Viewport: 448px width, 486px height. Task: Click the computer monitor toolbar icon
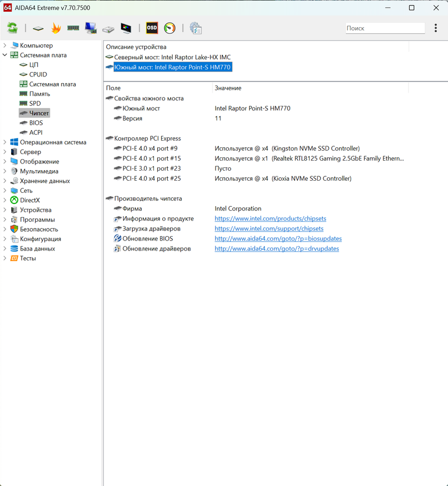coord(91,28)
